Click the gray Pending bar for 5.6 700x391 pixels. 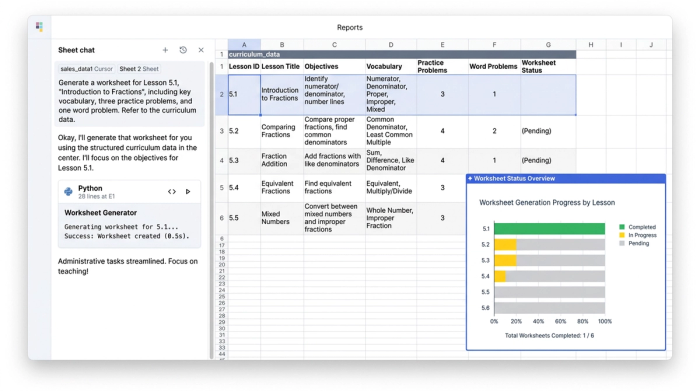coord(550,308)
